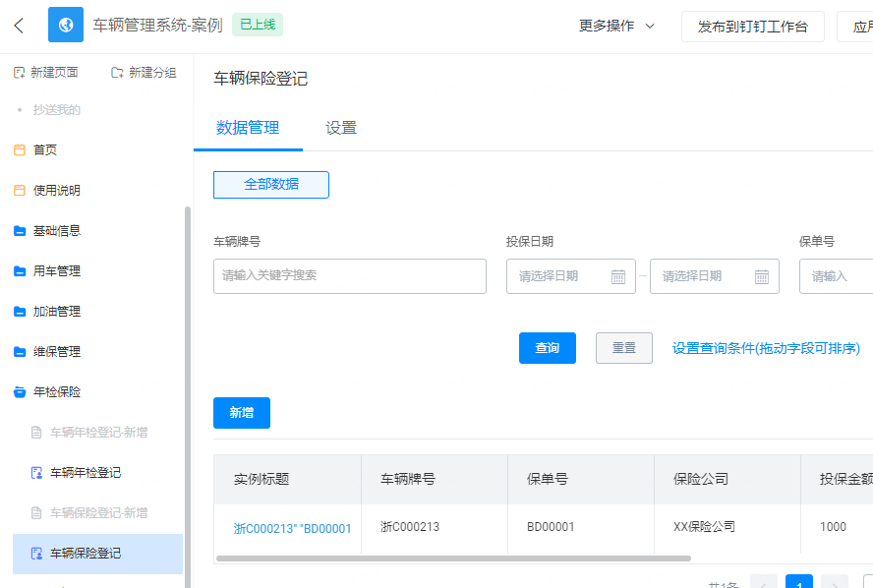The image size is (873, 588).
Task: Click the blue 查询 button
Action: pos(548,348)
